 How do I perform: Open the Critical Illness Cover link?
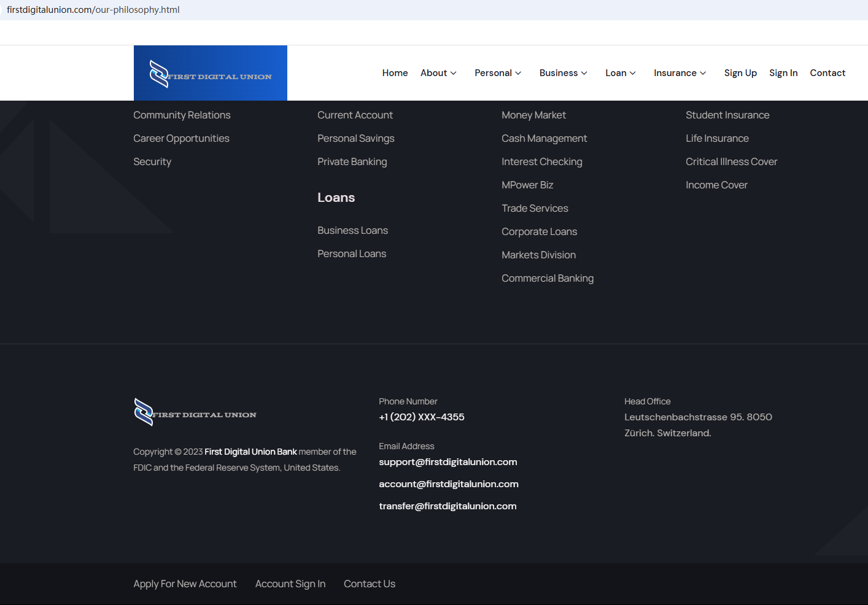pos(731,162)
